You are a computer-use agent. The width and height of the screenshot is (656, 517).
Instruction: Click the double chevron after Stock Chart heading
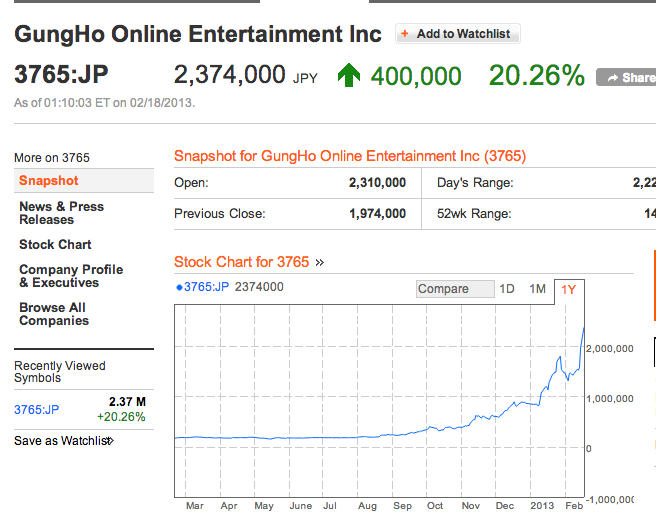click(320, 263)
